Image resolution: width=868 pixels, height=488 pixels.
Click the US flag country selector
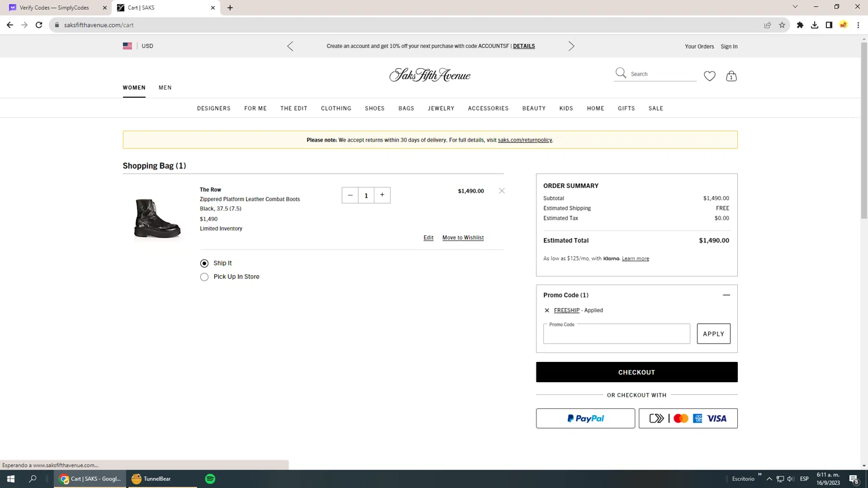[127, 46]
